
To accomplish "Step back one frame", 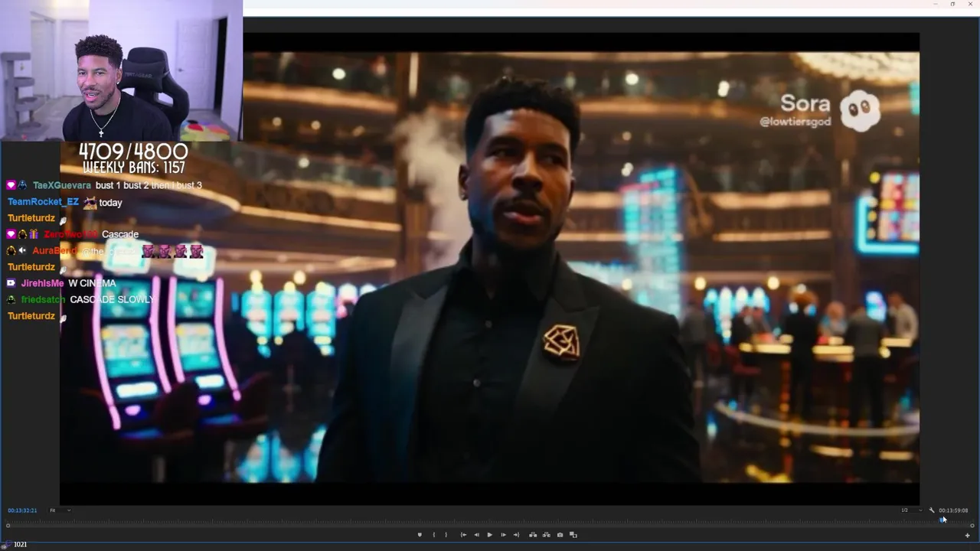I will click(x=476, y=535).
